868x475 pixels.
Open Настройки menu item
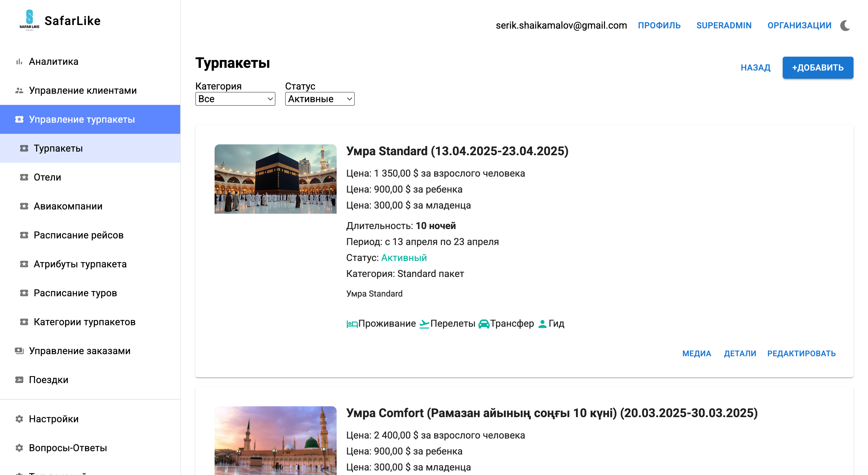pyautogui.click(x=90, y=420)
